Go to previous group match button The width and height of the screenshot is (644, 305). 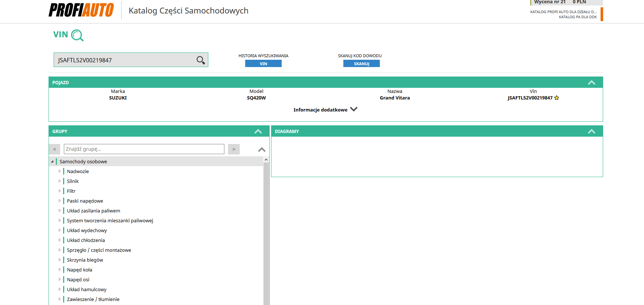54,149
